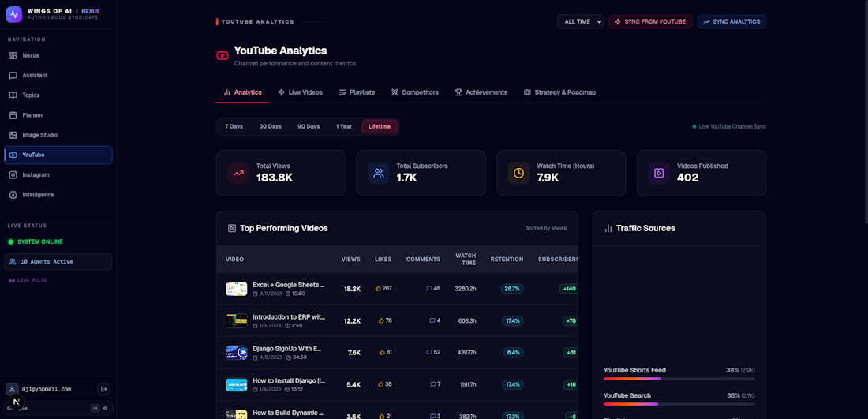The width and height of the screenshot is (868, 419).
Task: Select the 7 Days time range
Action: (234, 127)
